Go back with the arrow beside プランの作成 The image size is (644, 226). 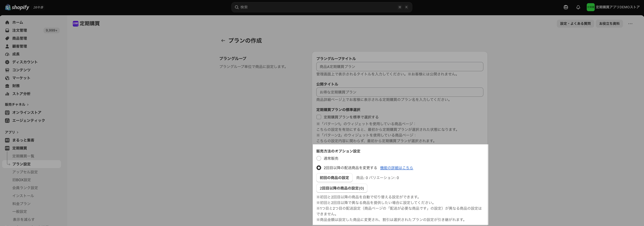223,41
